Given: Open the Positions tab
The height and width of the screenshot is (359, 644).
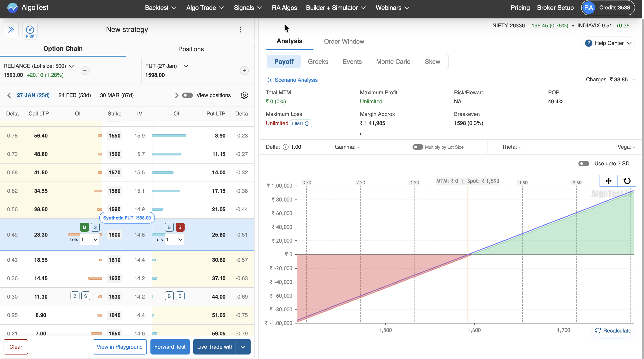Looking at the screenshot, I should (191, 49).
